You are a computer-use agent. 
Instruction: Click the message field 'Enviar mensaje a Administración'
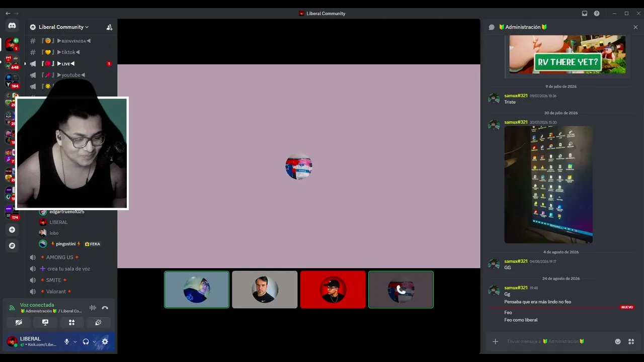coord(546,341)
